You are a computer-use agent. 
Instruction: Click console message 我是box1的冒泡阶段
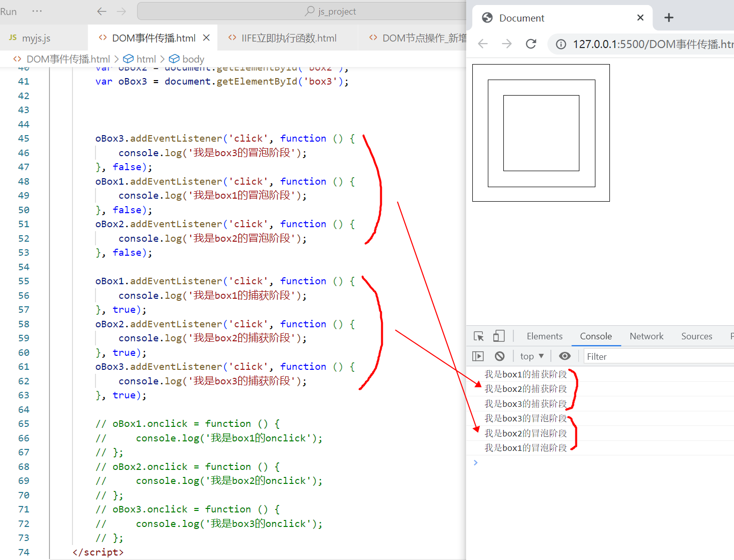click(525, 448)
